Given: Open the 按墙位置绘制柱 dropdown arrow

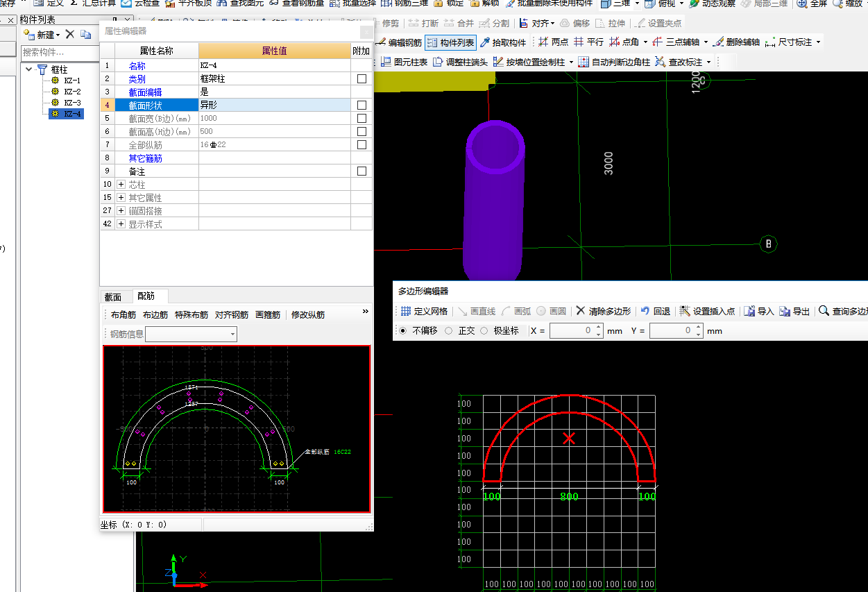Looking at the screenshot, I should [571, 62].
